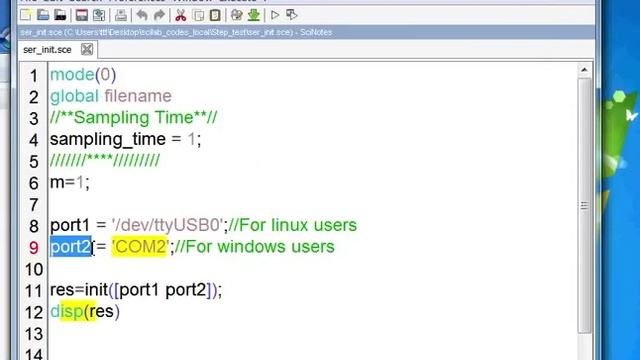Click the '//For linux users' comment
Screen dimensions: 640x360
[292, 225]
